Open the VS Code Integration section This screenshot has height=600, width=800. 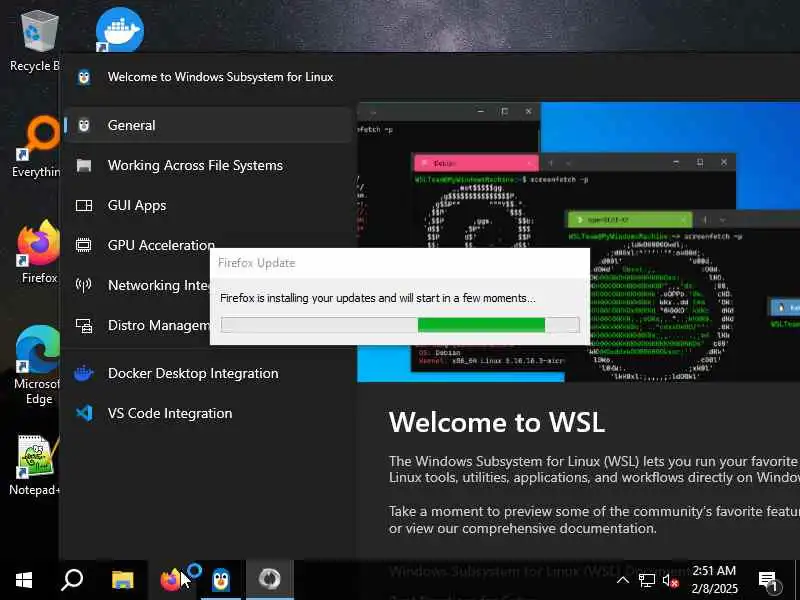[209, 413]
